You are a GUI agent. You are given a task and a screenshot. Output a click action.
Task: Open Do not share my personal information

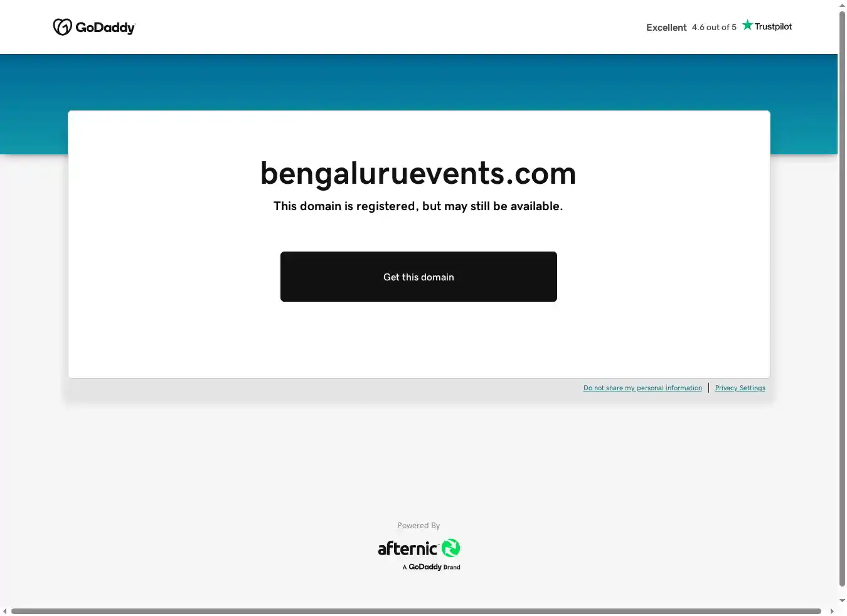pos(642,388)
